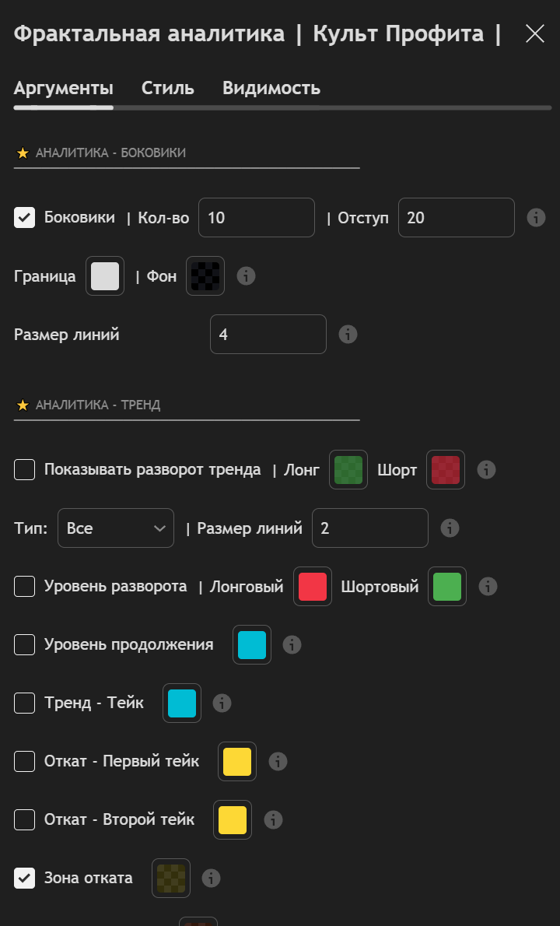This screenshot has height=926, width=560.
Task: Pick the Лонг green color swatch
Action: [x=348, y=469]
